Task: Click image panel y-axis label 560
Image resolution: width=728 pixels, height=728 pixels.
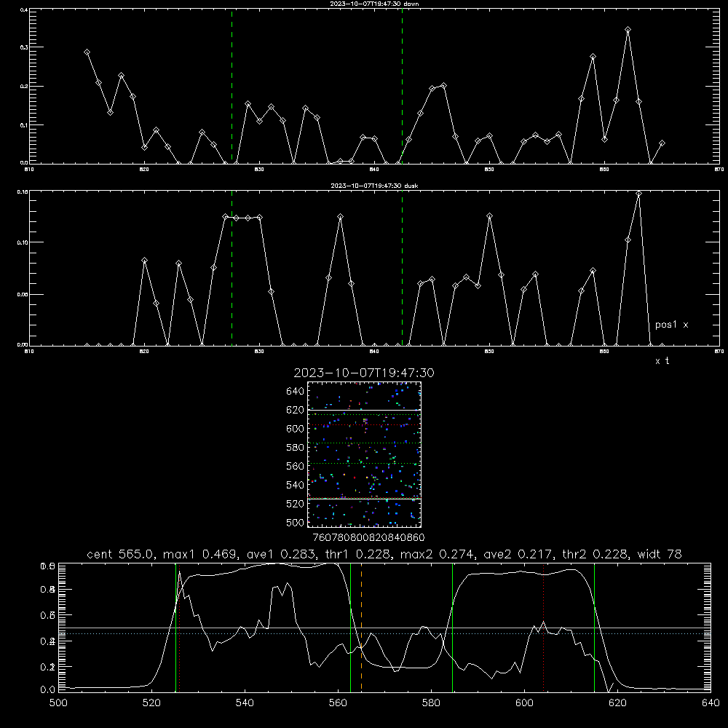Action: point(296,466)
